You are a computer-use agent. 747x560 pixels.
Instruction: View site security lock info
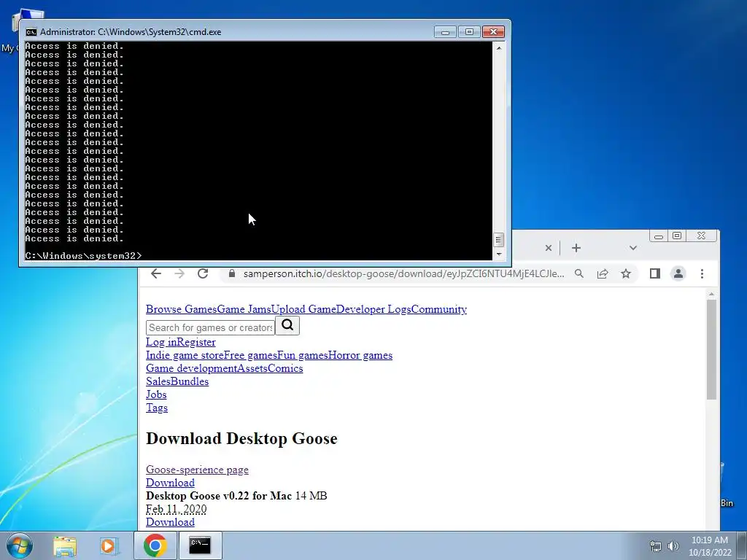(x=232, y=273)
